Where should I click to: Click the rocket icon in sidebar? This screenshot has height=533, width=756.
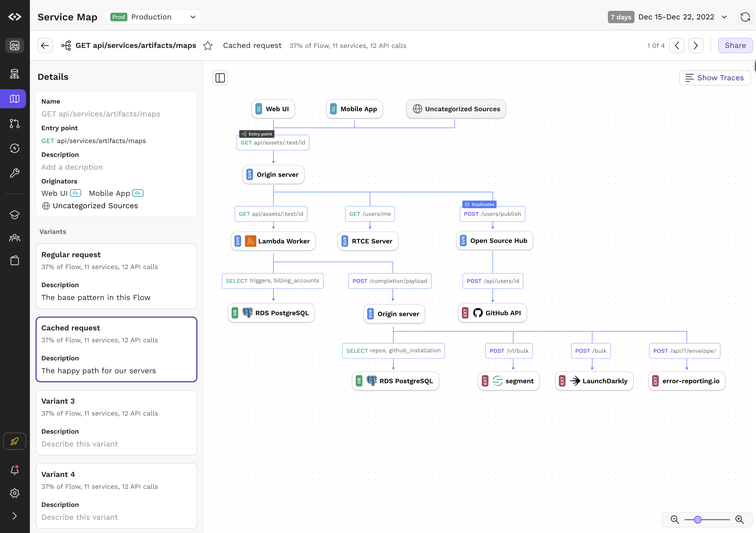pyautogui.click(x=14, y=441)
